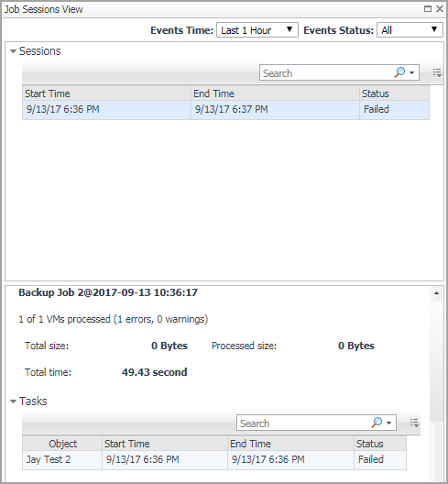
Task: Click the details pane scroll up arrow
Action: pyautogui.click(x=436, y=293)
